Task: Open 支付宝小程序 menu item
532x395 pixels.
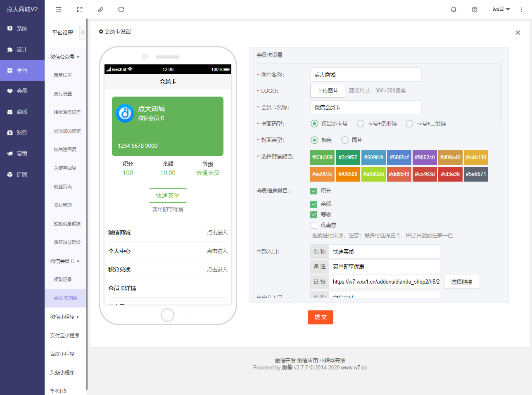Action: tap(65, 335)
